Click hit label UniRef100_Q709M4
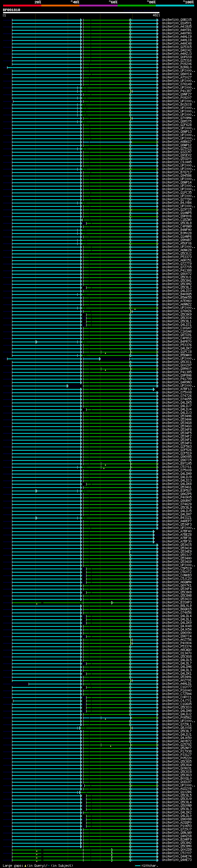The image size is (197, 868). click(177, 118)
